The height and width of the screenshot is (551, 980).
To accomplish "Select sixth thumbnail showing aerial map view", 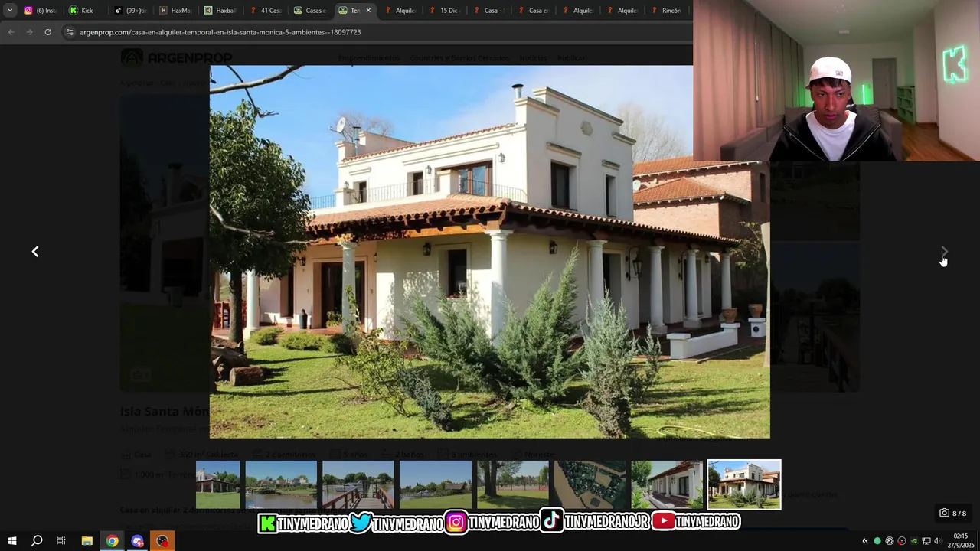I will [590, 484].
